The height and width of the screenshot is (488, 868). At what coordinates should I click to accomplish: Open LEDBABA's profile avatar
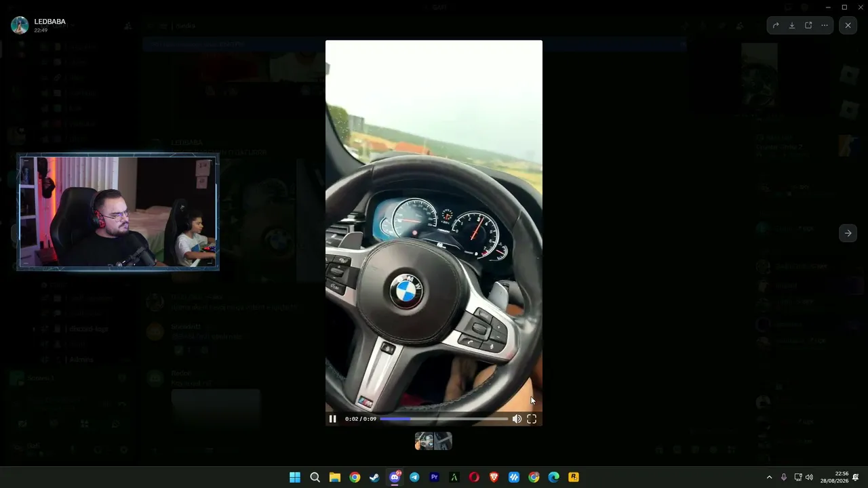point(20,25)
